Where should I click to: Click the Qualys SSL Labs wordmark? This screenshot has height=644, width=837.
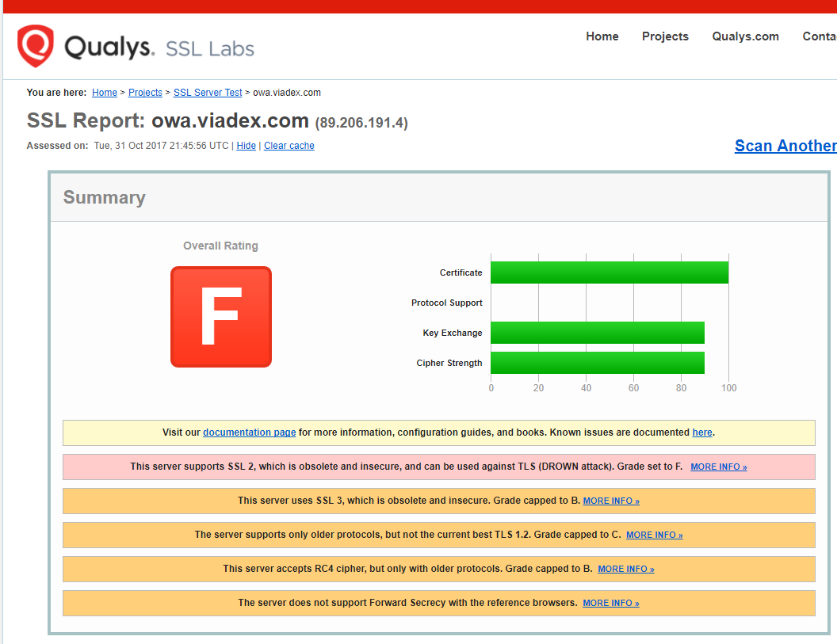click(x=159, y=48)
